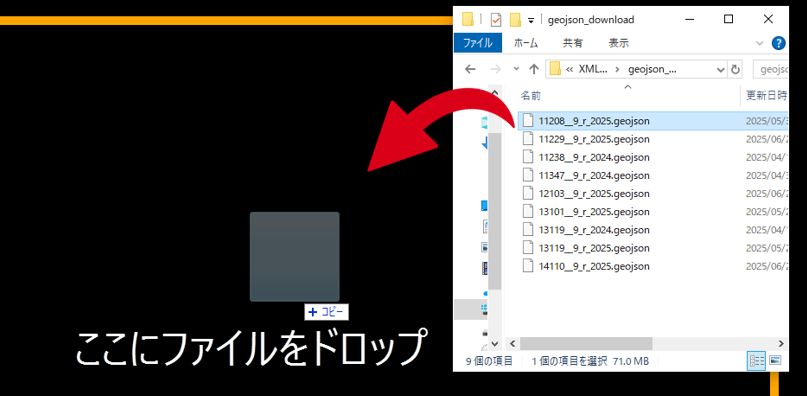
Task: Expand hidden path with the double chevron
Action: coord(570,69)
